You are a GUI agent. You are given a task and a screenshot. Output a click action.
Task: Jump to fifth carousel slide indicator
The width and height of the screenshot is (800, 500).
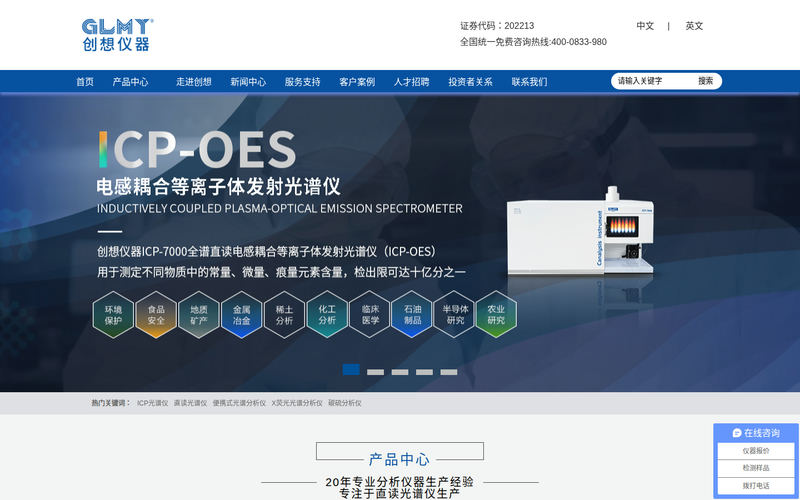click(x=449, y=372)
